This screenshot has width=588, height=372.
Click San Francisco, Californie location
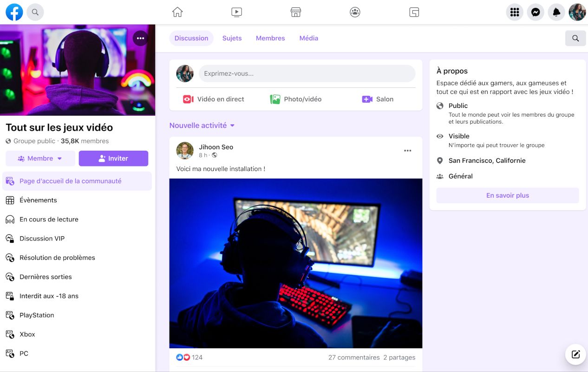[487, 160]
